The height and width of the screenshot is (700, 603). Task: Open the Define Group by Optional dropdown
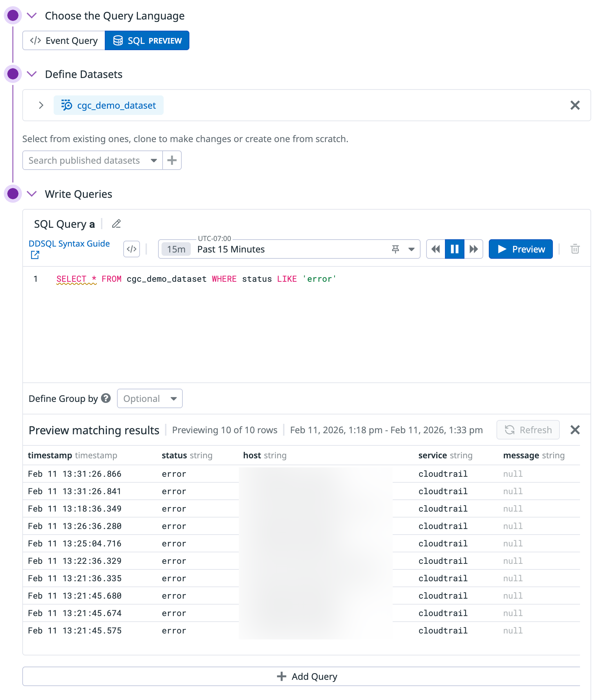pos(150,398)
